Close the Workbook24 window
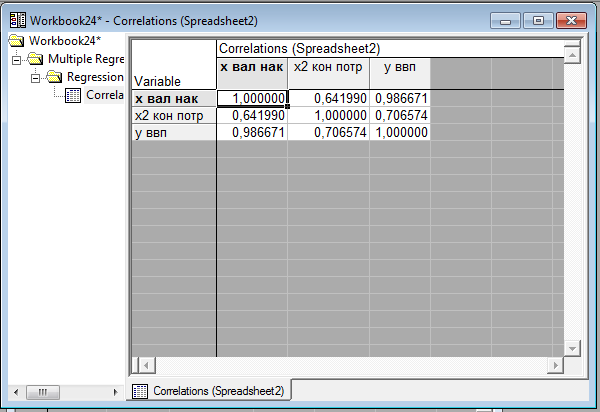 point(571,21)
